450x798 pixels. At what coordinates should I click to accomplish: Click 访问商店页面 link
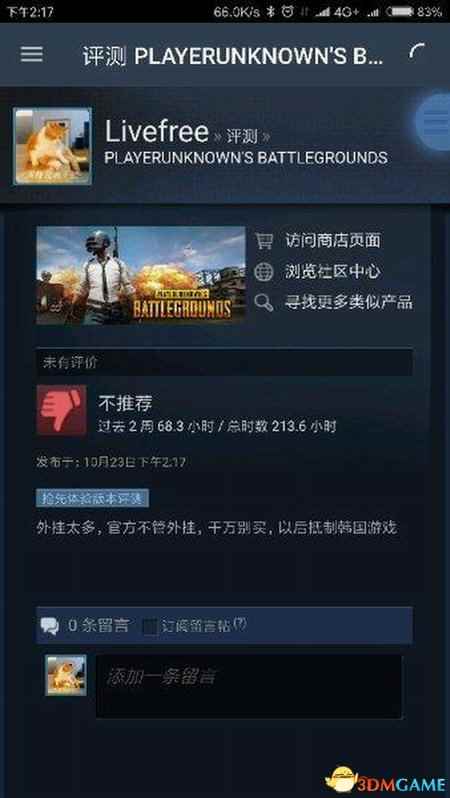tap(333, 241)
